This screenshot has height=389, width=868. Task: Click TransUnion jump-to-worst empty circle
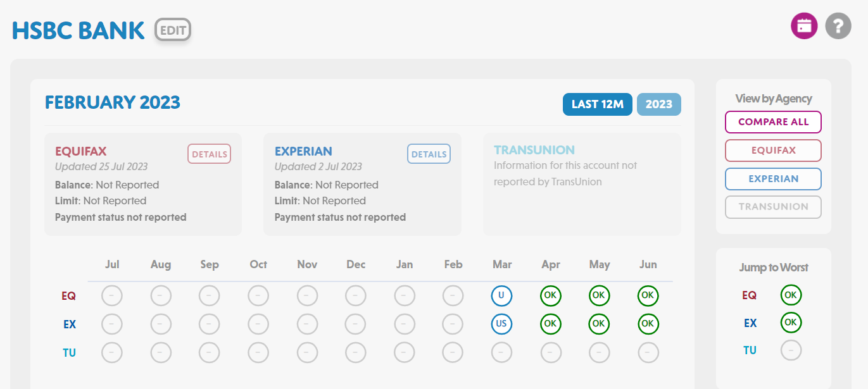coord(791,350)
